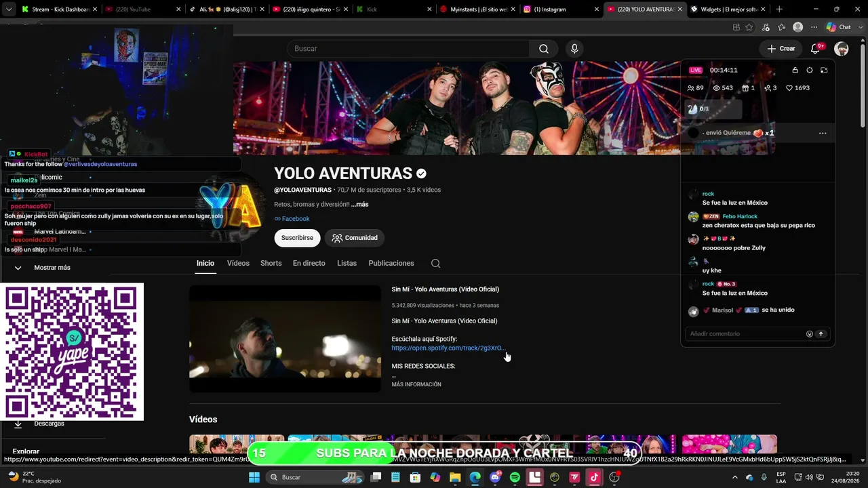Expand the Copilot sidebar chevron

point(862,27)
